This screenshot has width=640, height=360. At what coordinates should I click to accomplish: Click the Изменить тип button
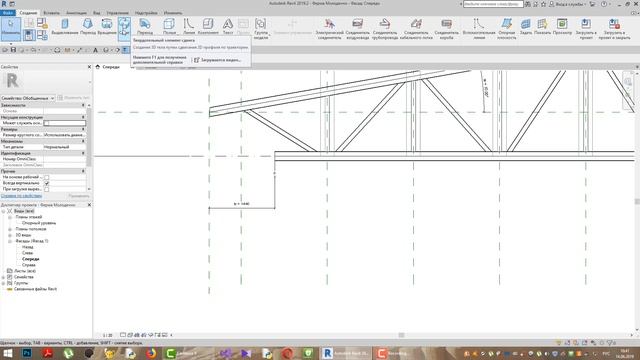pyautogui.click(x=73, y=98)
